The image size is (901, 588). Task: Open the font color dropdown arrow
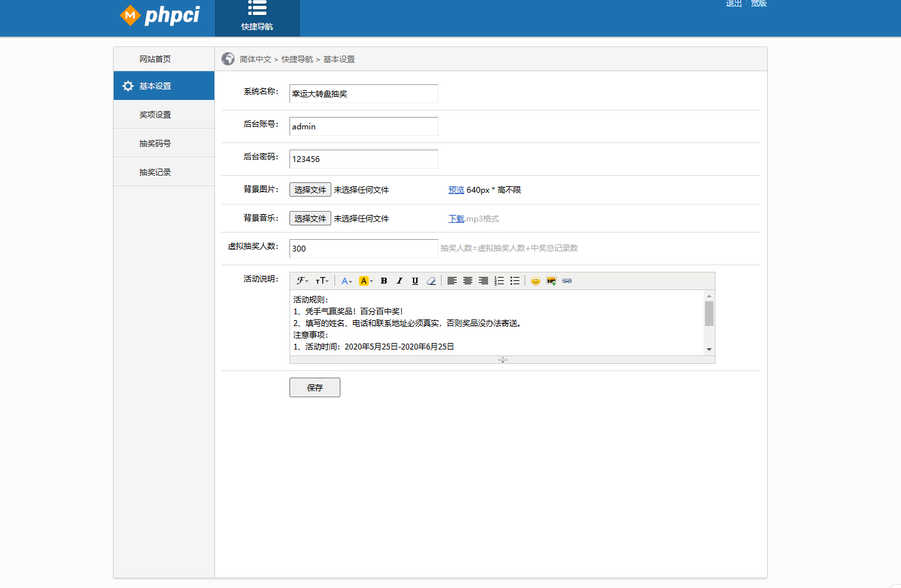pyautogui.click(x=351, y=280)
